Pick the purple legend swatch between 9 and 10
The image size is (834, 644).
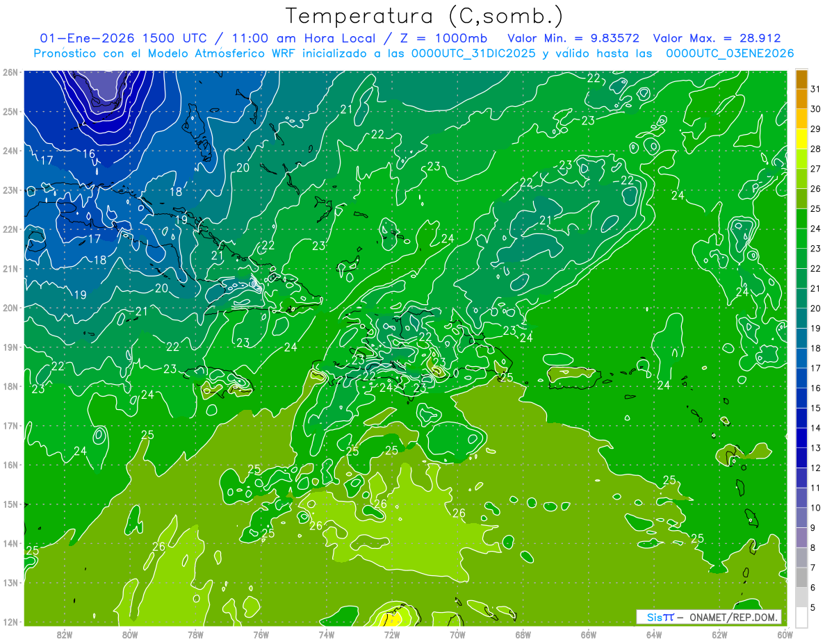point(801,518)
